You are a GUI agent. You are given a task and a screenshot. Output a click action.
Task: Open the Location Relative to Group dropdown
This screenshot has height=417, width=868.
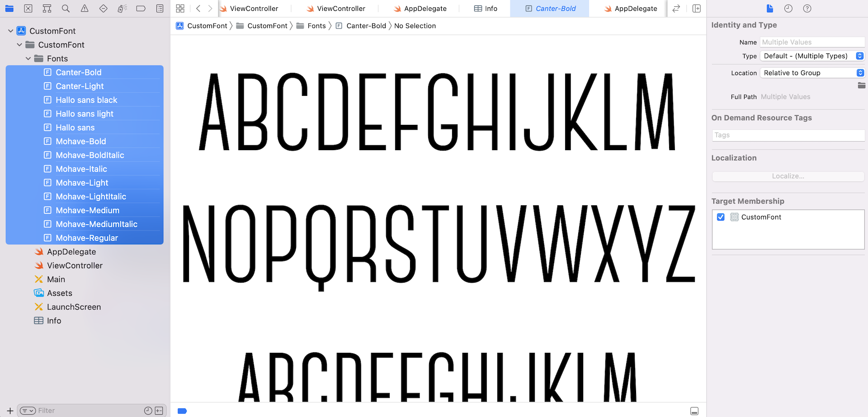pyautogui.click(x=812, y=73)
